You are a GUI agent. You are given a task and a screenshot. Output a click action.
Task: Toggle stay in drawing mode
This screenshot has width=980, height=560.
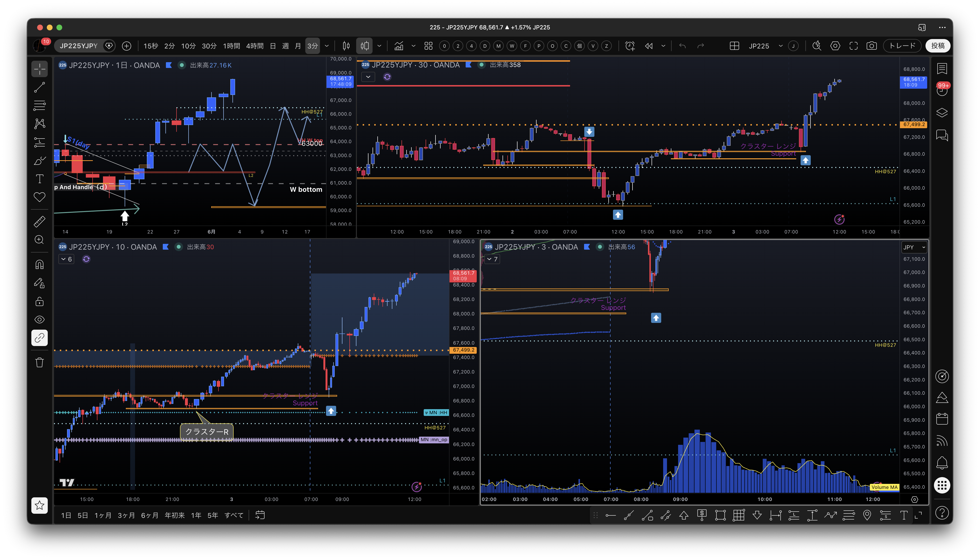pos(40,283)
